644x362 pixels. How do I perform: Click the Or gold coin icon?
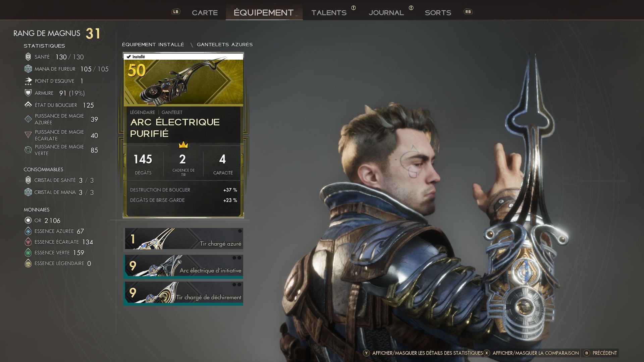click(28, 220)
